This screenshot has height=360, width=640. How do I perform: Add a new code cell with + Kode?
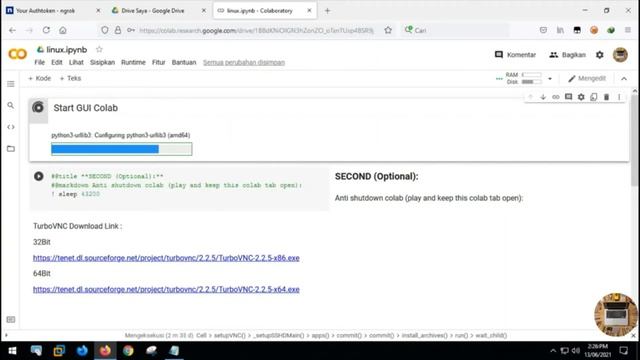(40, 78)
